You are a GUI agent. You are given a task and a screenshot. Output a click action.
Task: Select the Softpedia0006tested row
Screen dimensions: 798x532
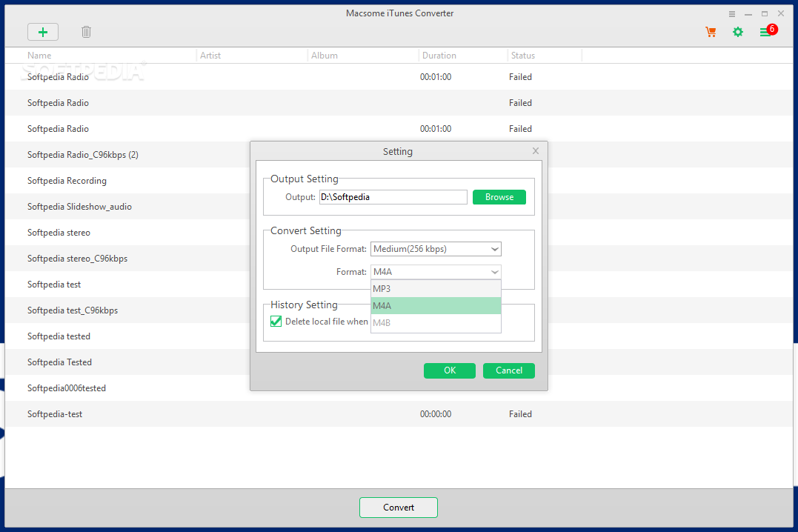127,388
